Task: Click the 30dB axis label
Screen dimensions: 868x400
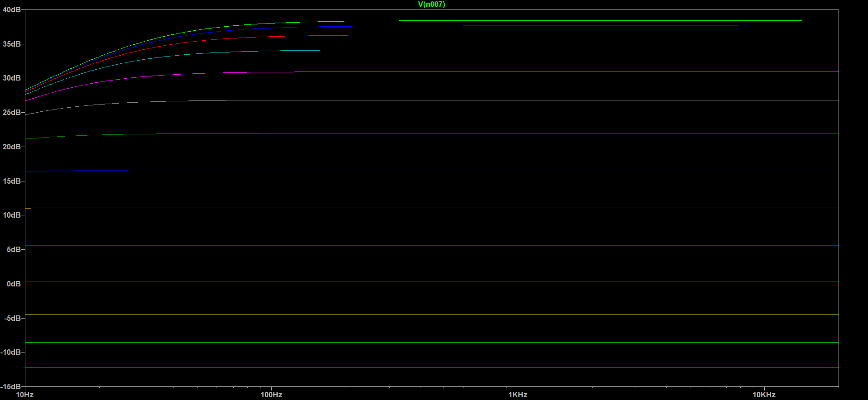Action: click(x=12, y=78)
